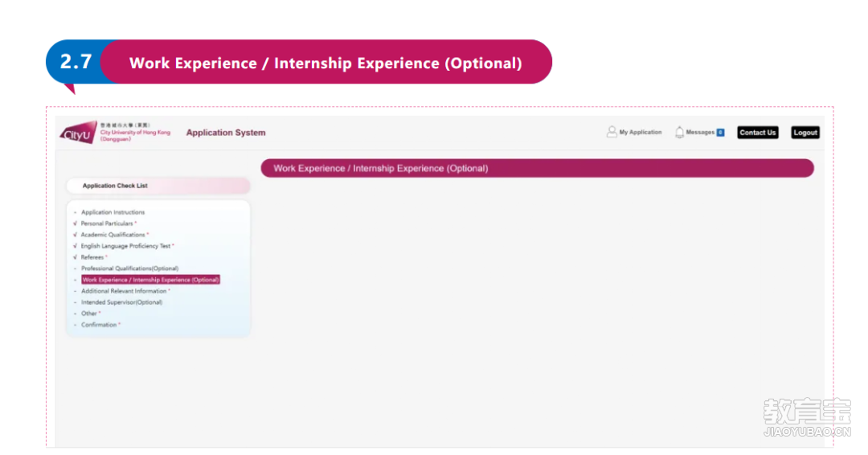Image resolution: width=868 pixels, height=455 pixels.
Task: Open the English Language Proficiency Test section
Action: (125, 246)
